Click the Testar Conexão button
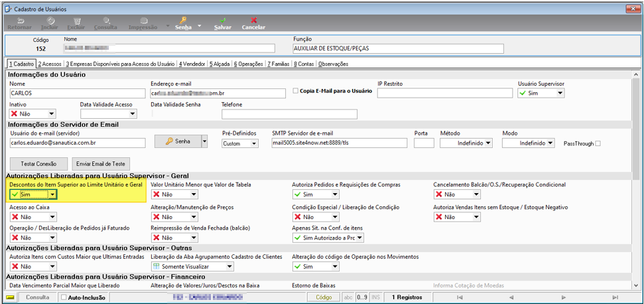The width and height of the screenshot is (644, 304). click(38, 163)
